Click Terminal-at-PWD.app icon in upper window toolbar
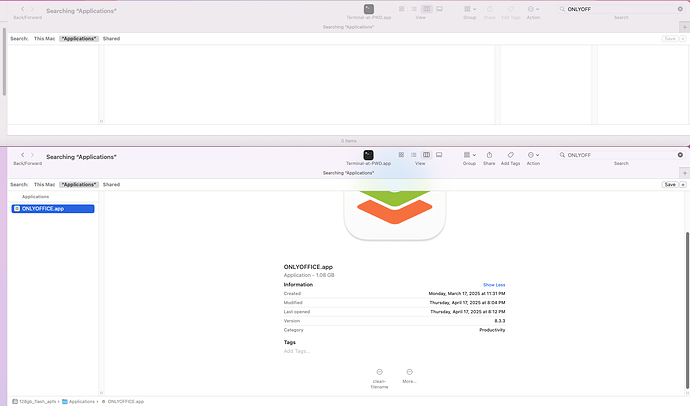 coord(369,9)
